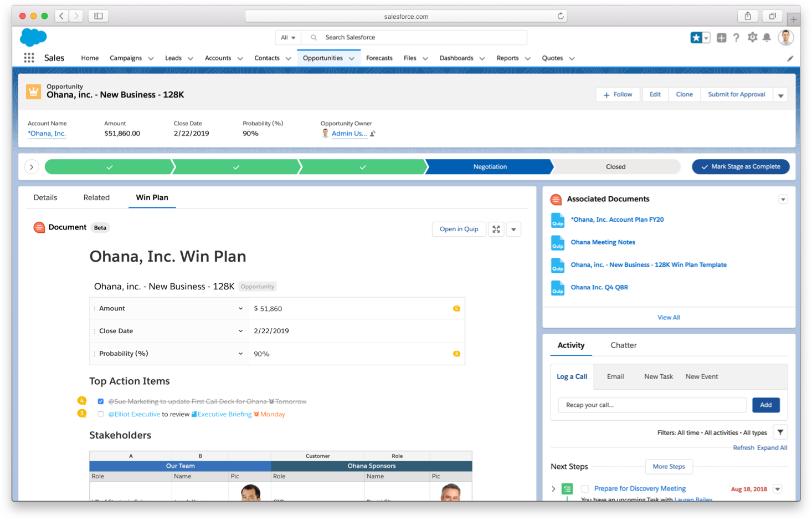The image size is (812, 520).
Task: Uncheck the Sue Marketing action item
Action: point(101,401)
